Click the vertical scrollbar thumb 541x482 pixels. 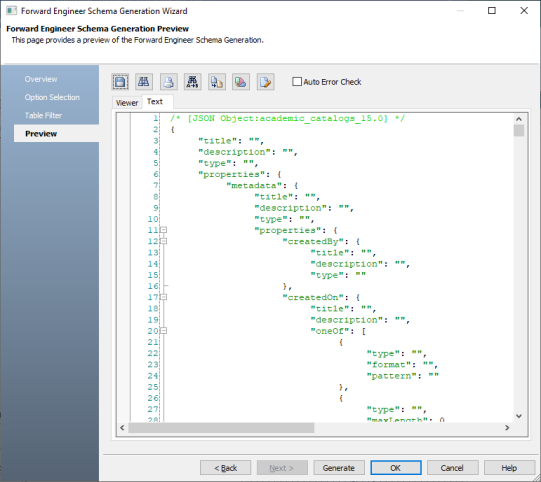point(519,131)
